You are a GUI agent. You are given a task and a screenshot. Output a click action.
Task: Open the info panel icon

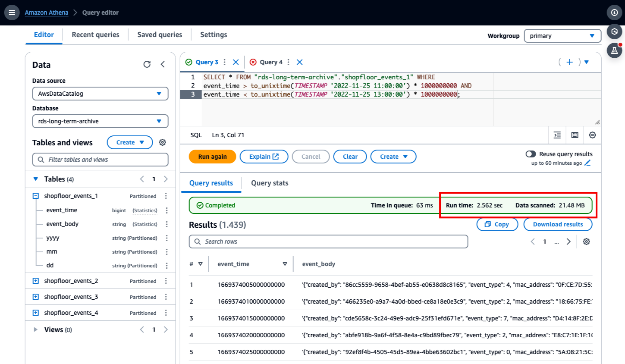tap(615, 13)
